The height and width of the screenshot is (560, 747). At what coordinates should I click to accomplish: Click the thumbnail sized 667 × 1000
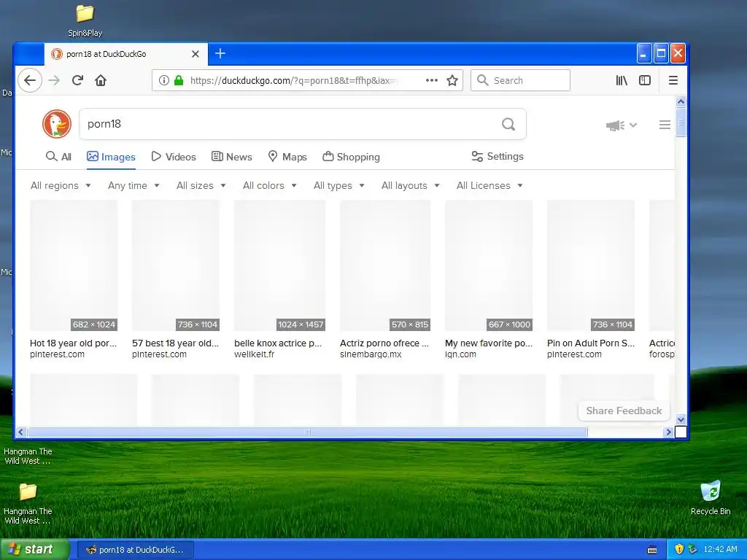(x=488, y=265)
